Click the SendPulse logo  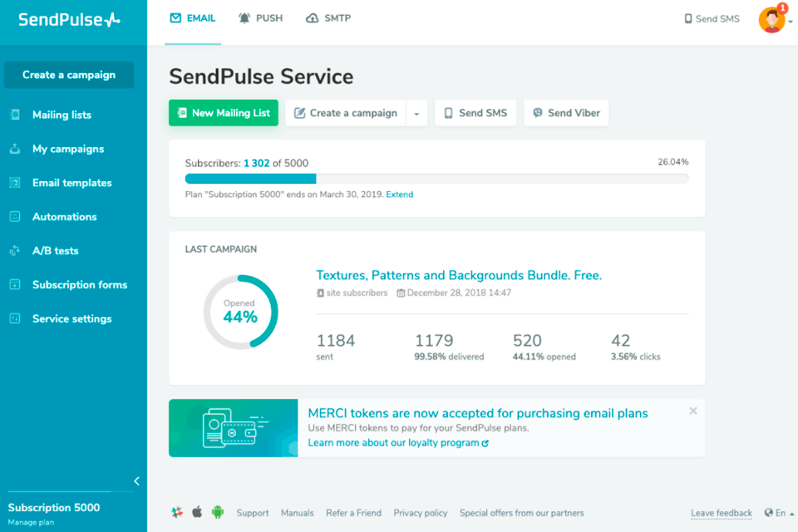(x=69, y=20)
